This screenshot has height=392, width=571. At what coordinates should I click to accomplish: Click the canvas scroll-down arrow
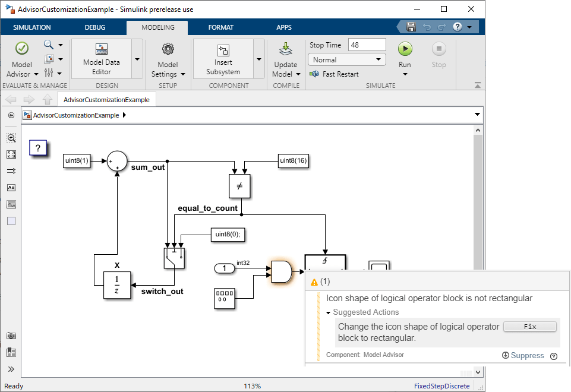point(478,372)
